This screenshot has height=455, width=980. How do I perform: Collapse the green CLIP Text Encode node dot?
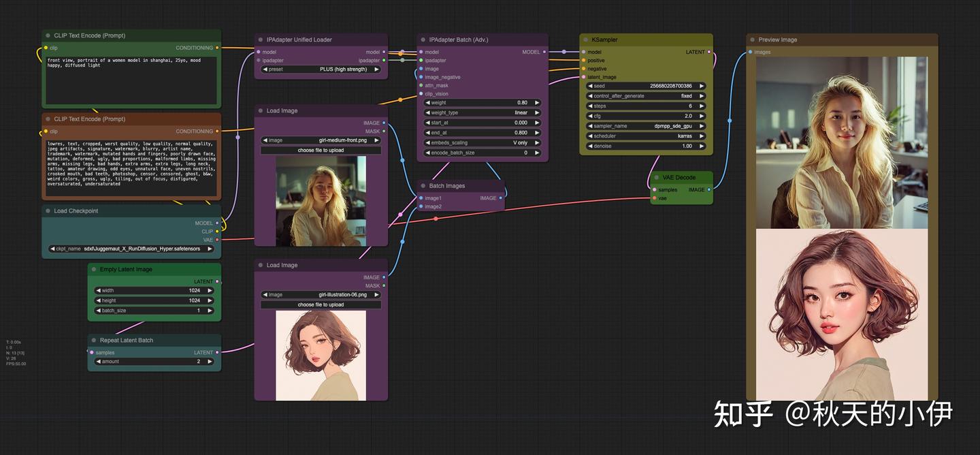click(48, 36)
